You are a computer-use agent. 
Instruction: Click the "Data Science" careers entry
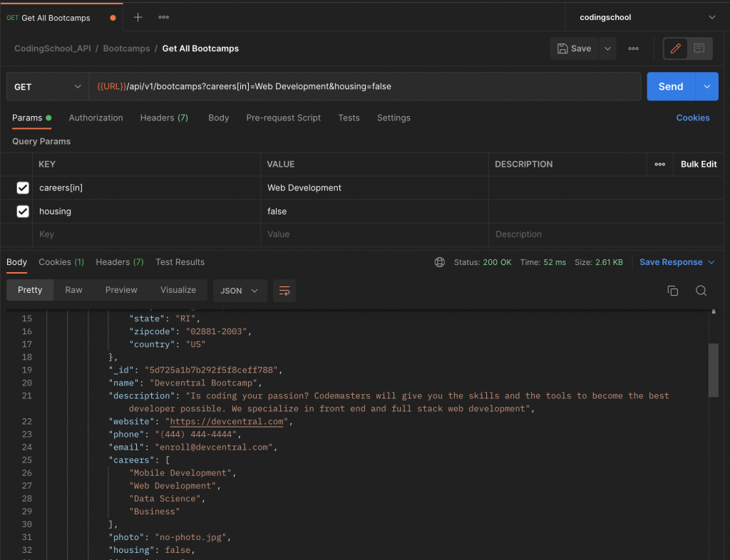(165, 499)
